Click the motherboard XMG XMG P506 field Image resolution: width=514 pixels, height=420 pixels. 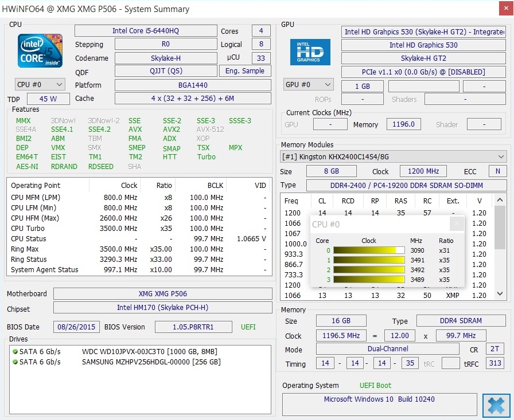click(163, 293)
